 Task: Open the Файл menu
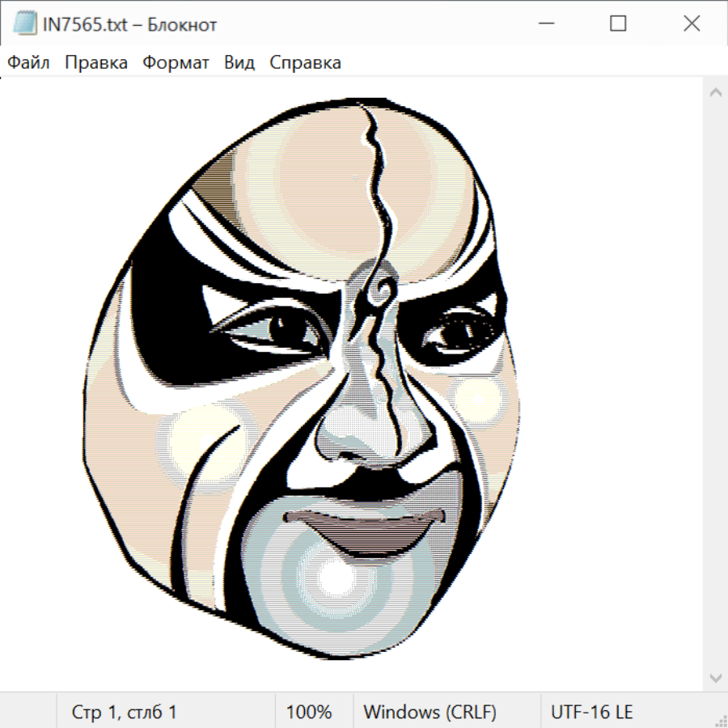coord(29,63)
